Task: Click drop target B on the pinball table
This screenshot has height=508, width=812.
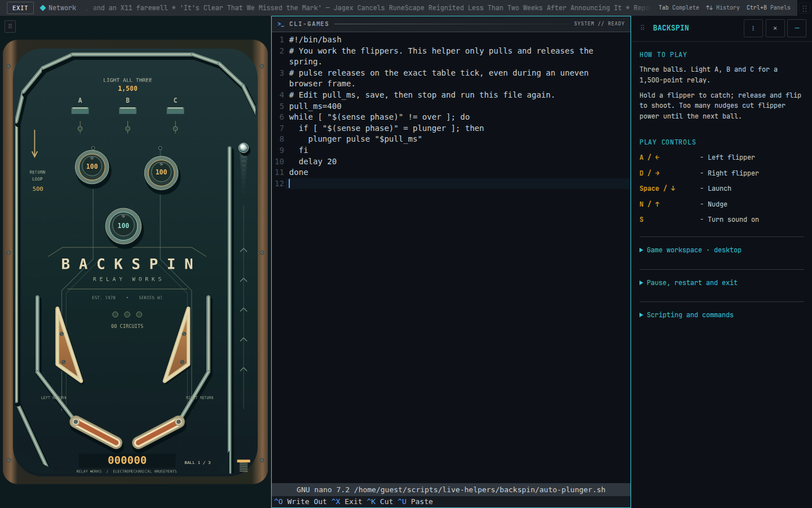Action: (x=128, y=111)
